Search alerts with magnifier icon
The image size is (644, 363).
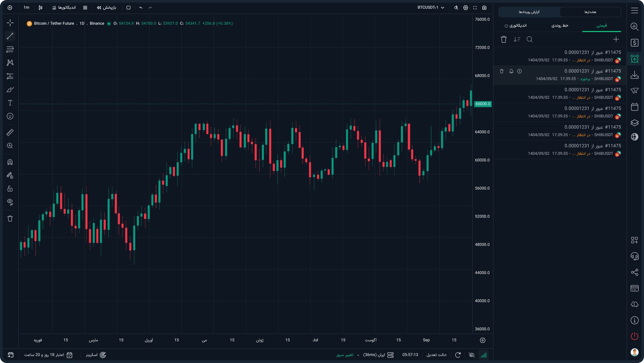coord(530,39)
